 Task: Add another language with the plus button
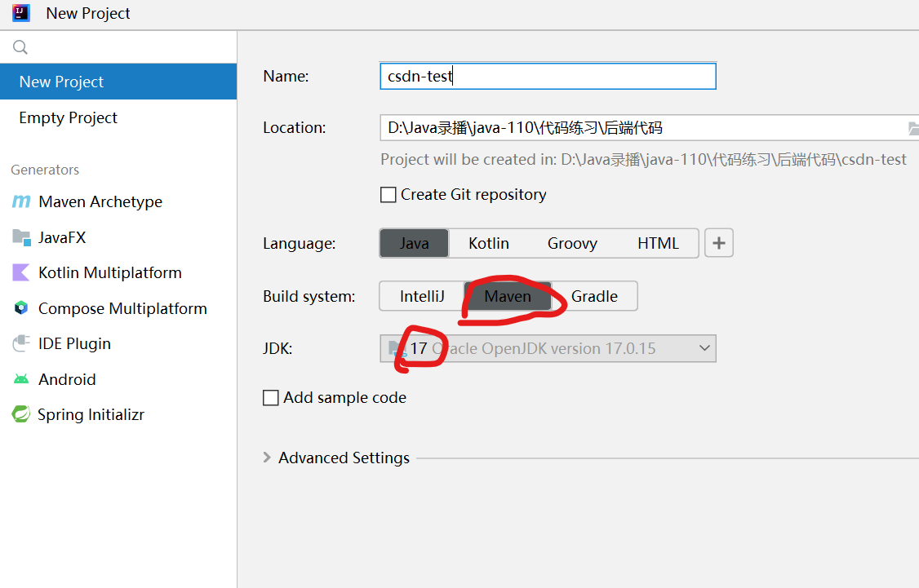pos(718,243)
